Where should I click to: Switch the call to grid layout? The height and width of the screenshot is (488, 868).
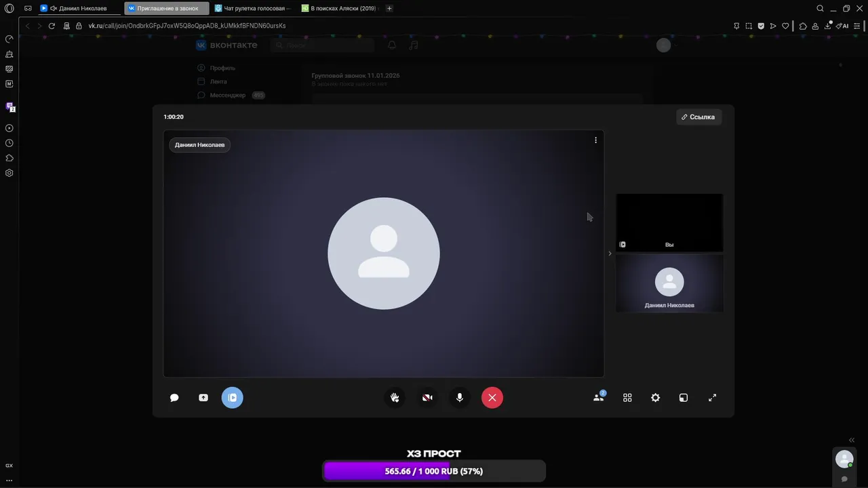pos(627,398)
